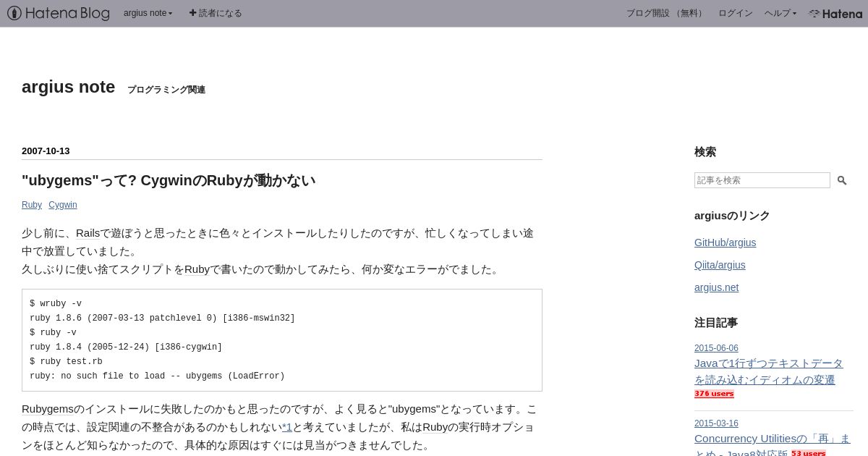Click the Hatena logo at top right

(x=835, y=13)
